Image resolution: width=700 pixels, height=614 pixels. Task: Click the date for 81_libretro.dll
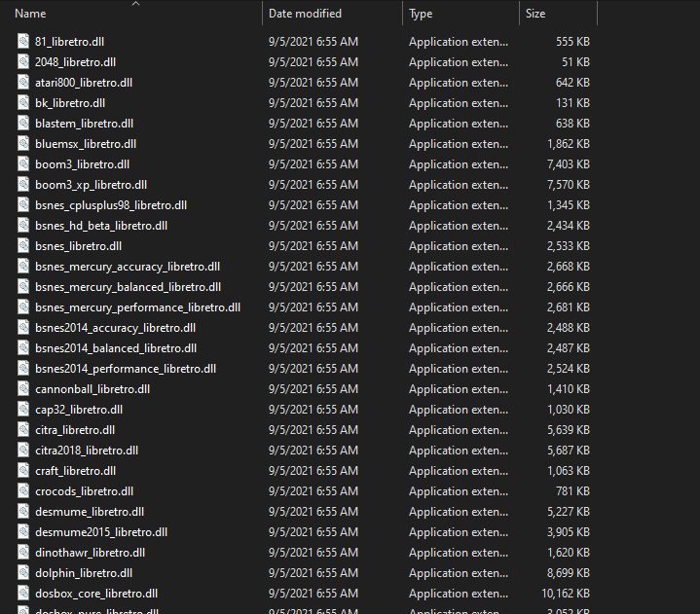pos(313,42)
